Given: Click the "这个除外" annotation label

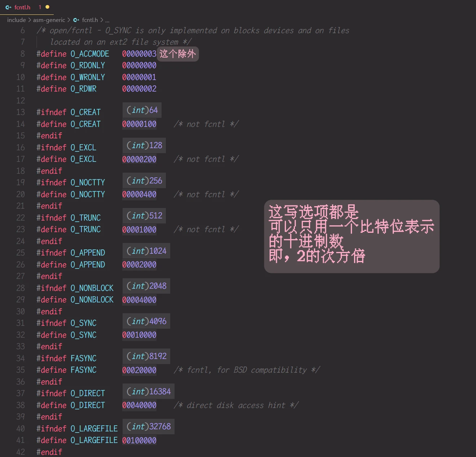Looking at the screenshot, I should 177,54.
